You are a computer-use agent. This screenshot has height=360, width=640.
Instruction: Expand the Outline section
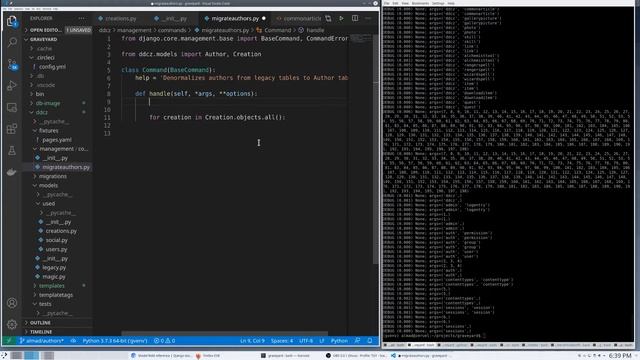click(x=40, y=323)
